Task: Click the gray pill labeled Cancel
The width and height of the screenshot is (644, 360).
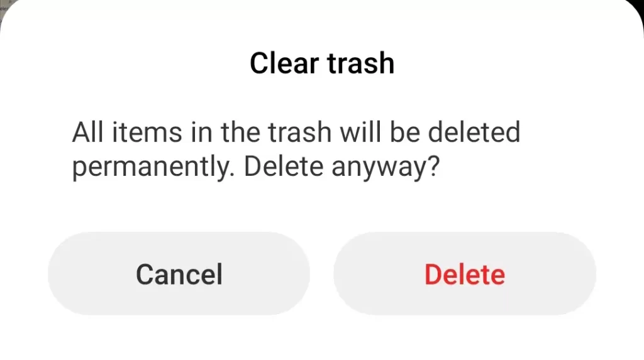Action: click(179, 273)
